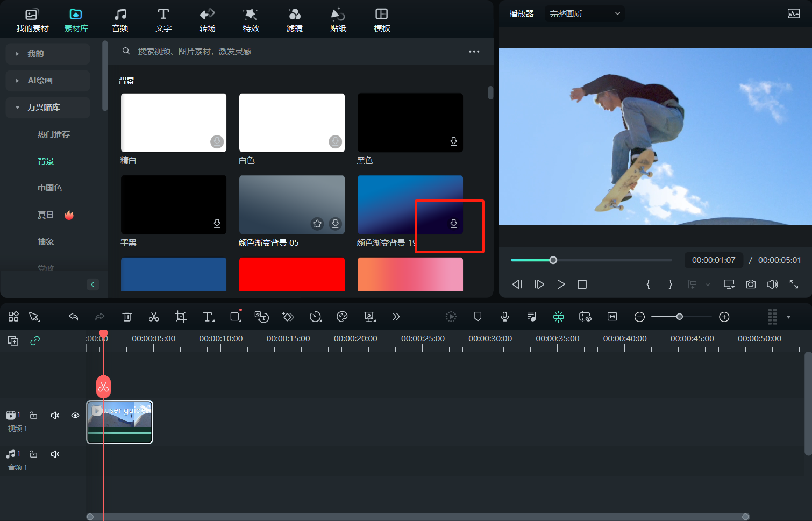Open the color palette tool
This screenshot has height=521, width=812.
(342, 317)
